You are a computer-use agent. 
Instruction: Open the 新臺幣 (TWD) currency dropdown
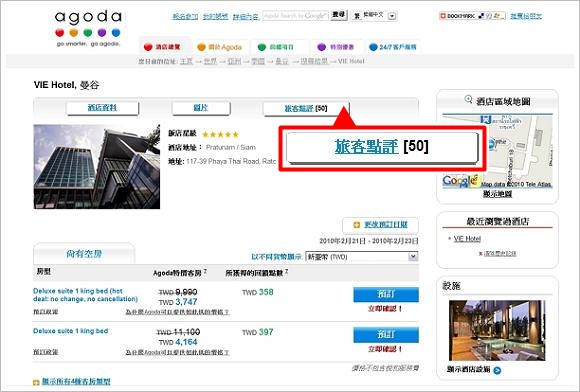pos(361,257)
